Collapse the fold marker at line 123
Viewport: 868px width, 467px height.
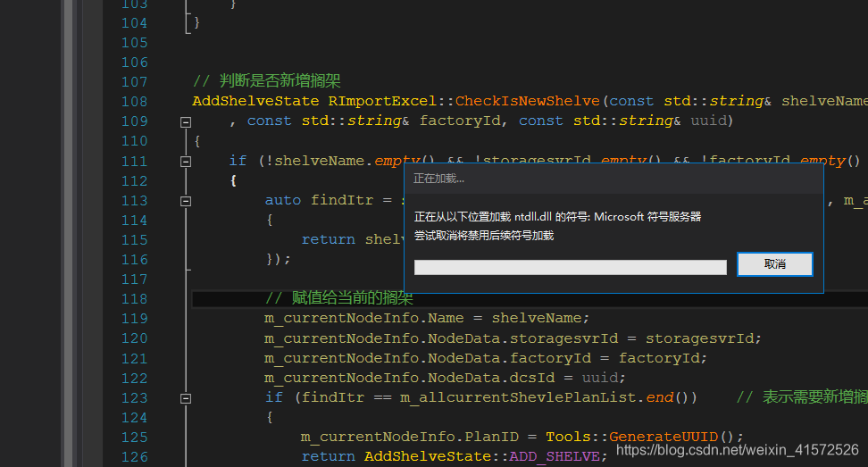tap(186, 398)
